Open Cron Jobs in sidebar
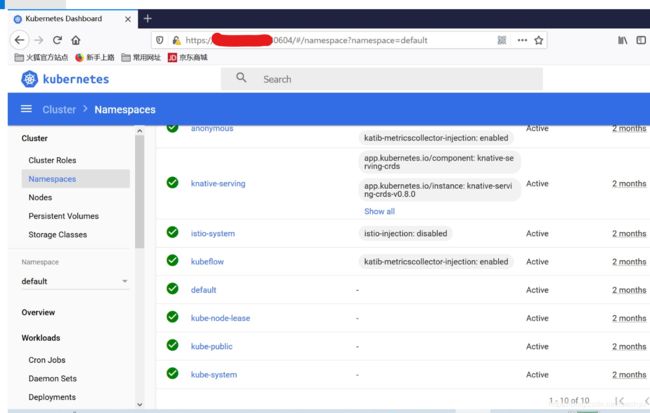Image resolution: width=650 pixels, height=413 pixels. (x=47, y=360)
